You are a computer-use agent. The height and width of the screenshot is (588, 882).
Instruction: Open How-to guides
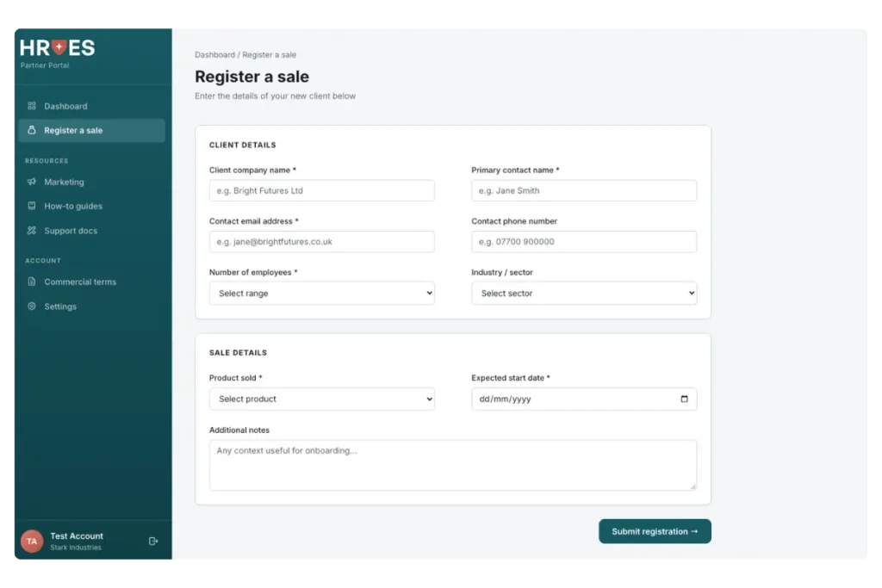pos(91,206)
